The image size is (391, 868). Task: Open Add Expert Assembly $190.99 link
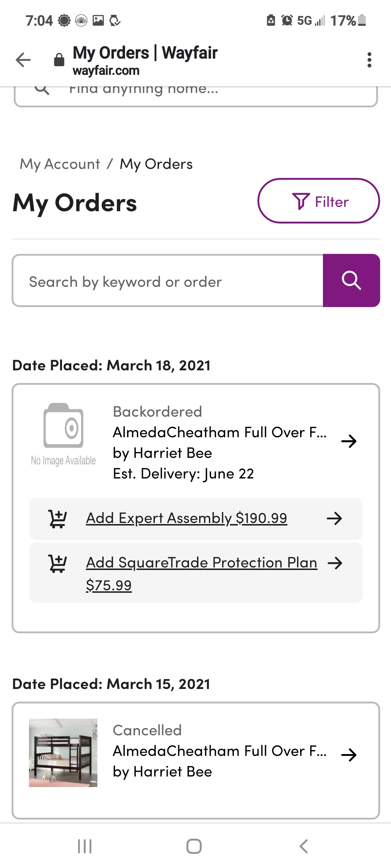186,518
